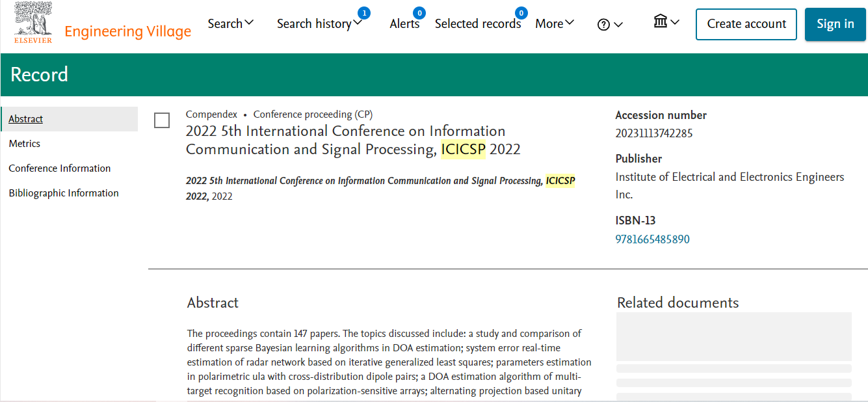Jump to the Conference Information section
The height and width of the screenshot is (402, 868).
[60, 168]
